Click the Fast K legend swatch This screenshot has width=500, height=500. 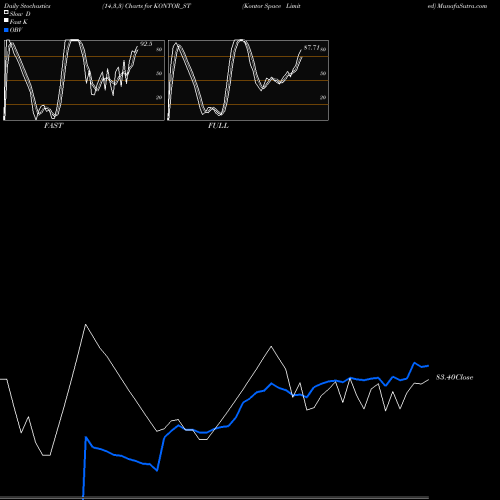[6, 20]
